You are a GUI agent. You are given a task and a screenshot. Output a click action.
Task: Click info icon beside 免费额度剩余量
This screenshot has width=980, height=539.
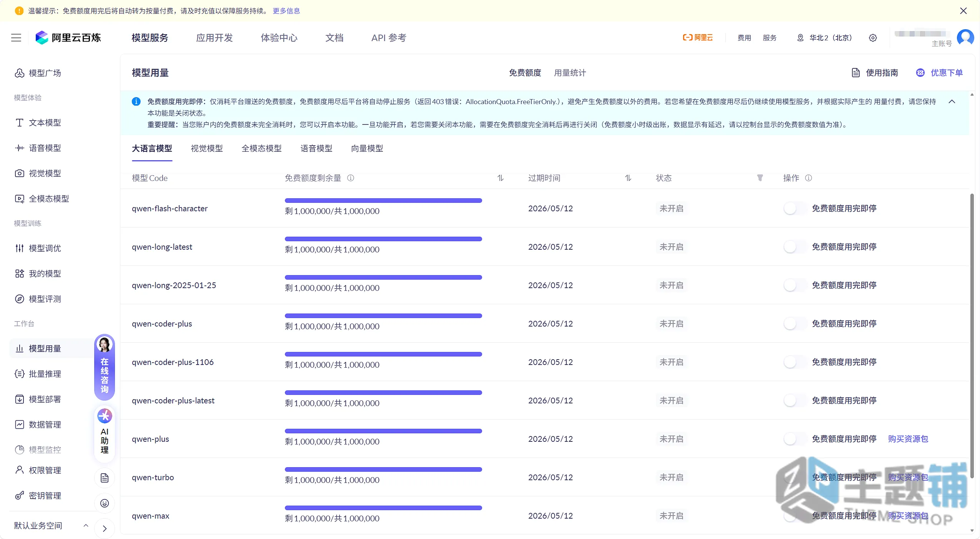tap(351, 178)
